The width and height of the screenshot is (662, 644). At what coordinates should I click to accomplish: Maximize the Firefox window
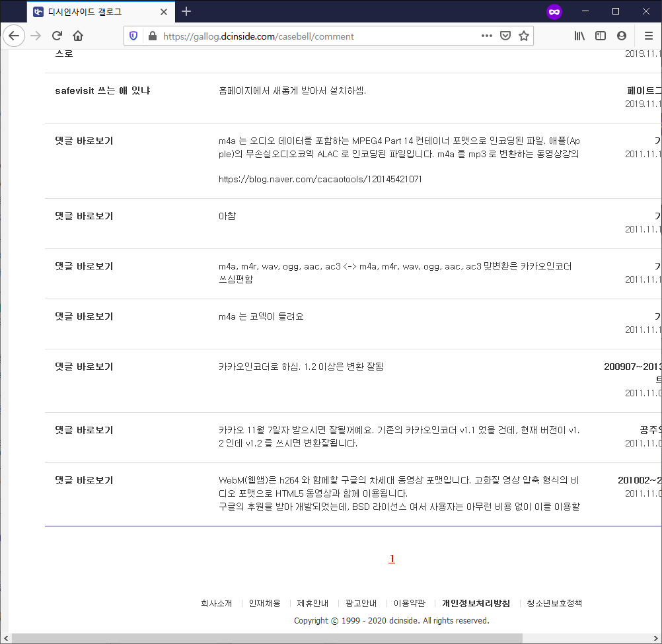616,11
